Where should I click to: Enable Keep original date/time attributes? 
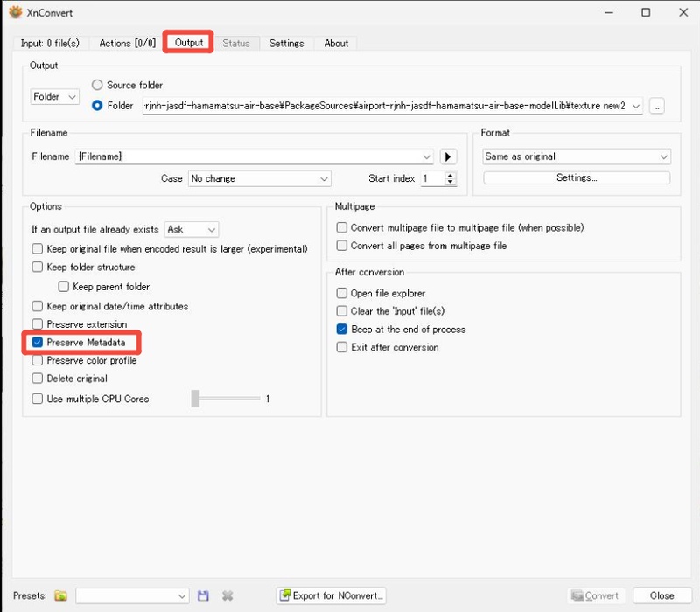click(x=38, y=306)
